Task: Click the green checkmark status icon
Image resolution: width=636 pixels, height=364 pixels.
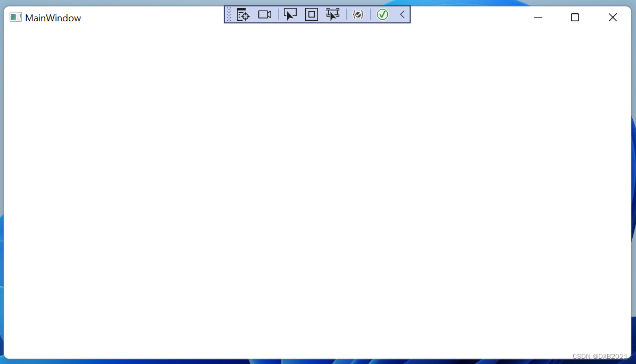Action: coord(382,14)
